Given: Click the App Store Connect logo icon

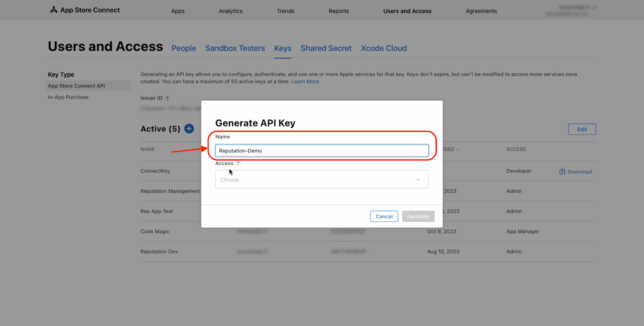Looking at the screenshot, I should click(x=54, y=10).
